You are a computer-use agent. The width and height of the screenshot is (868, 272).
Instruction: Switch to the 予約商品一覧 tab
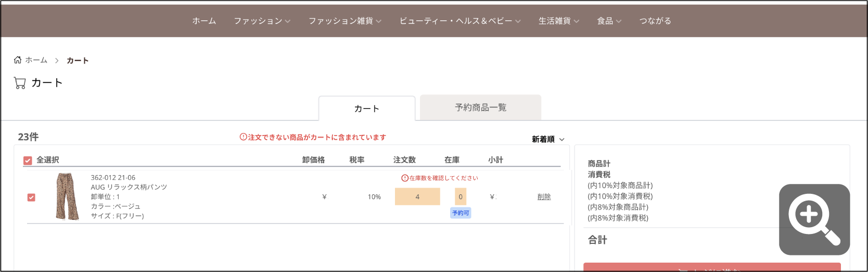click(x=480, y=107)
